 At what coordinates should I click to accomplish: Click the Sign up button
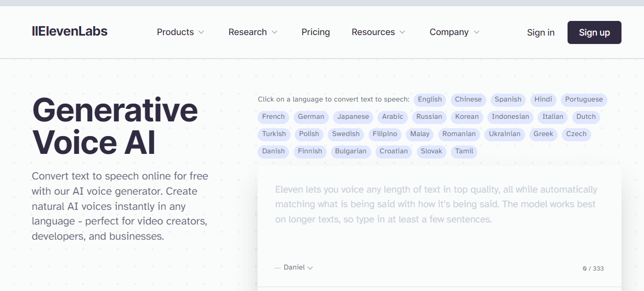[594, 32]
